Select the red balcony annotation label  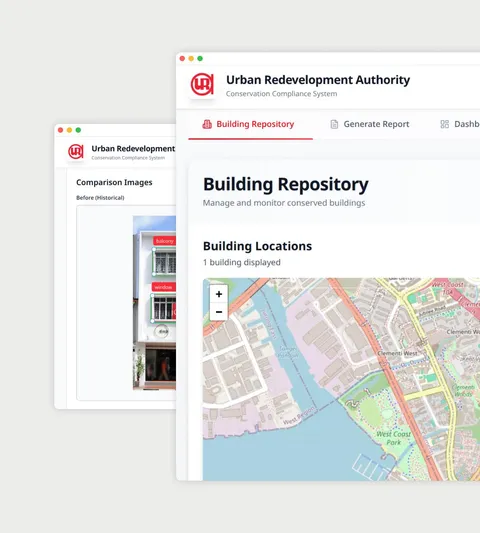(164, 241)
